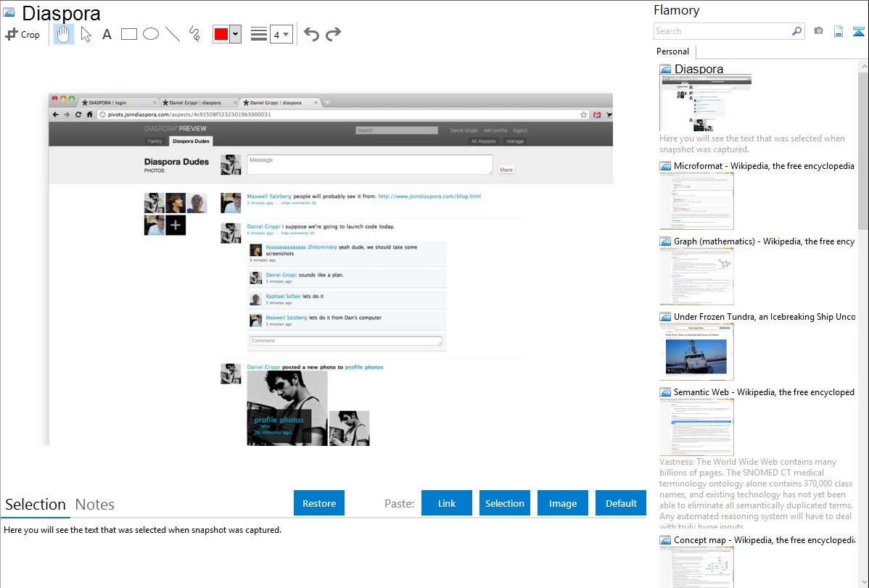Click the Restore button
Viewport: 869px width, 588px height.
[x=319, y=503]
